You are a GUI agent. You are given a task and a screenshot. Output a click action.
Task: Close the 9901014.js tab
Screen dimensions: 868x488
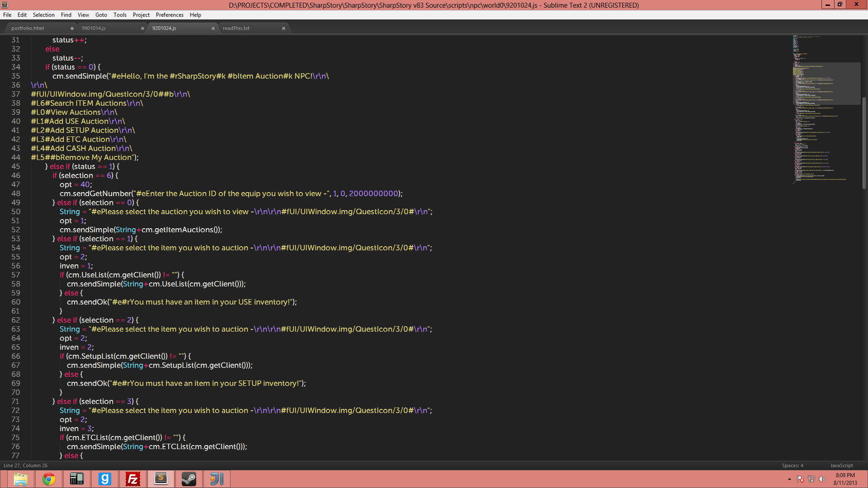142,28
